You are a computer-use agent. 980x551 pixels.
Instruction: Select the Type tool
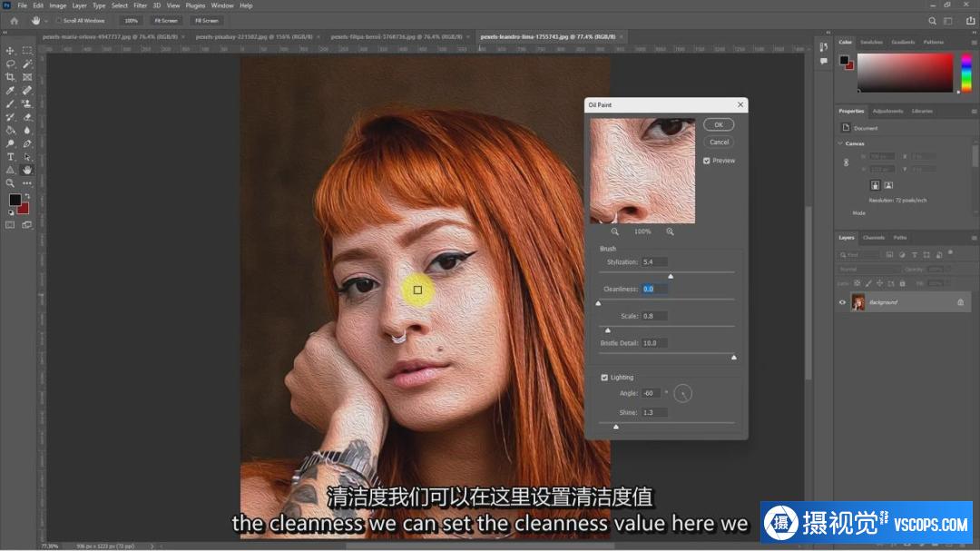(x=10, y=156)
